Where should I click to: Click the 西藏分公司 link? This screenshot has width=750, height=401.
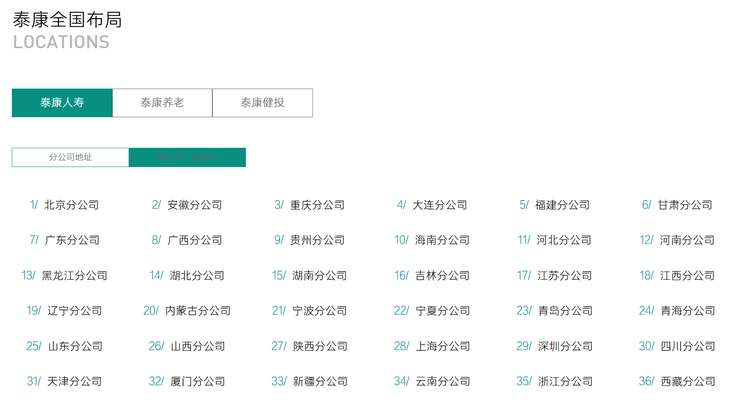[687, 382]
